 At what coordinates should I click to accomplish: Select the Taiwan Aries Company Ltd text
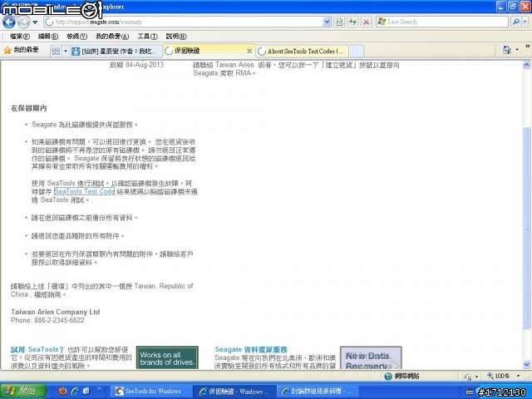click(56, 312)
